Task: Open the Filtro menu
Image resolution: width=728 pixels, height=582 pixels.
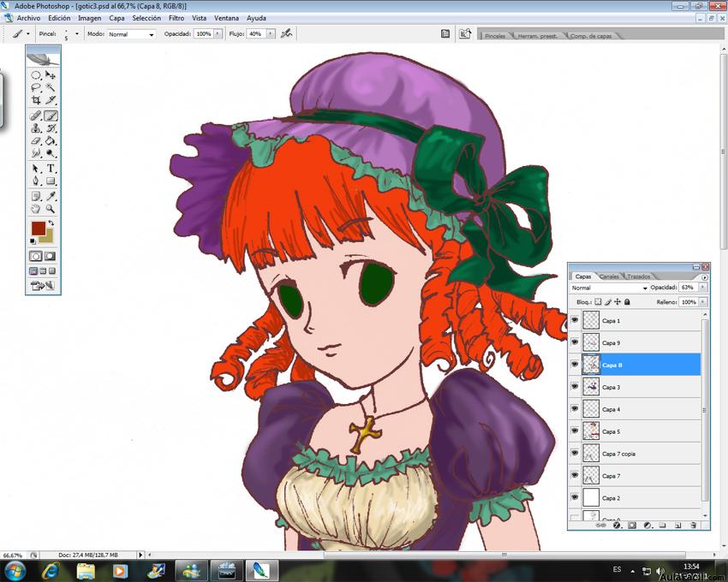Action: click(x=176, y=18)
